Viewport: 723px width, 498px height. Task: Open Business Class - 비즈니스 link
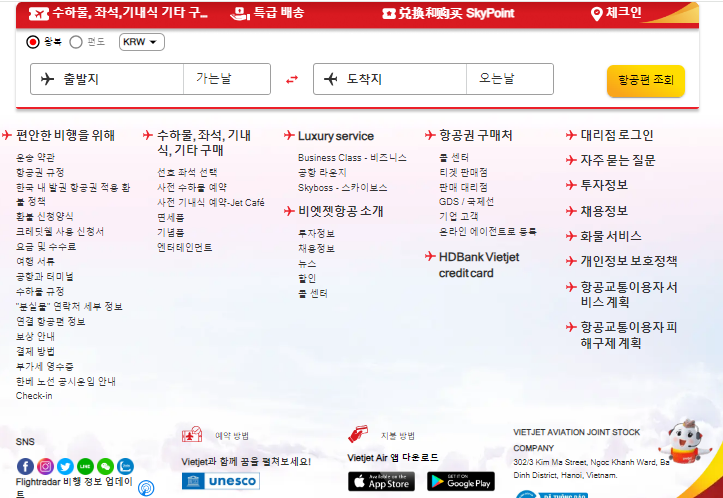coord(352,158)
